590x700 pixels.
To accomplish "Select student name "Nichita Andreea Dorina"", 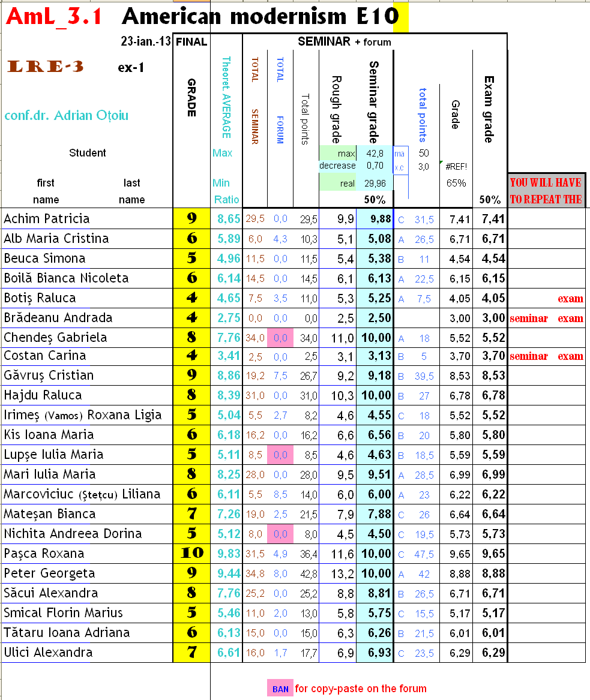I will [73, 533].
